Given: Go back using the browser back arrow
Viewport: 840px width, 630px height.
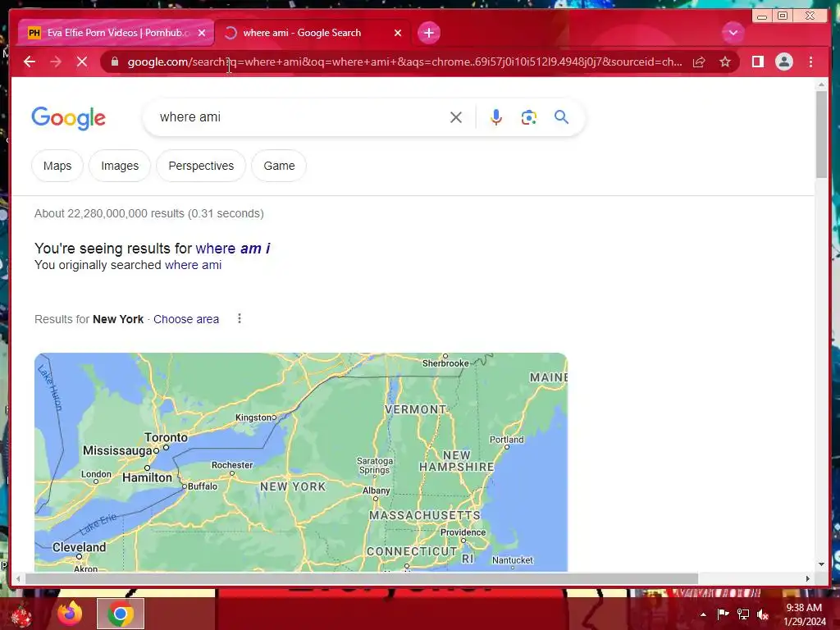Looking at the screenshot, I should coord(30,62).
